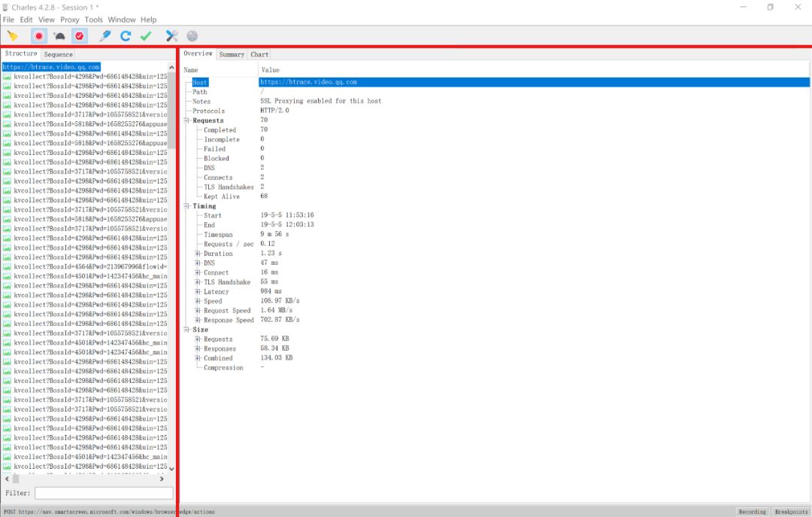Select the Completed row
This screenshot has height=517, width=812.
point(496,129)
